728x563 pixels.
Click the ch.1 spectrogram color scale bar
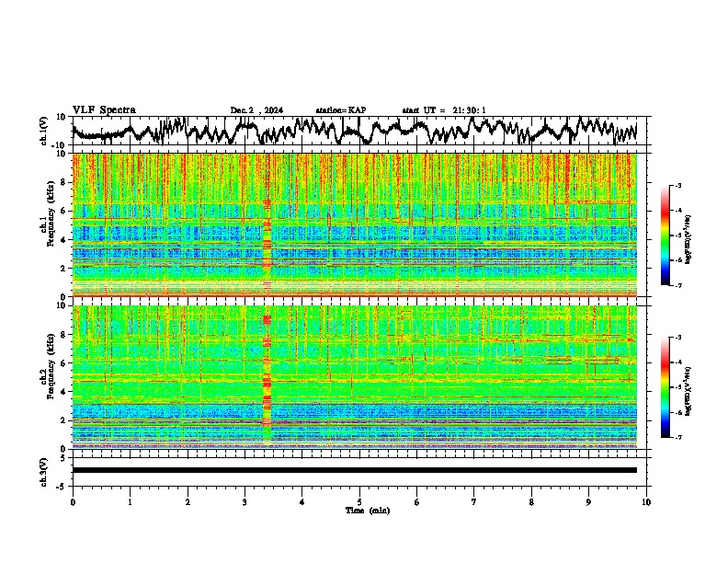coord(665,236)
